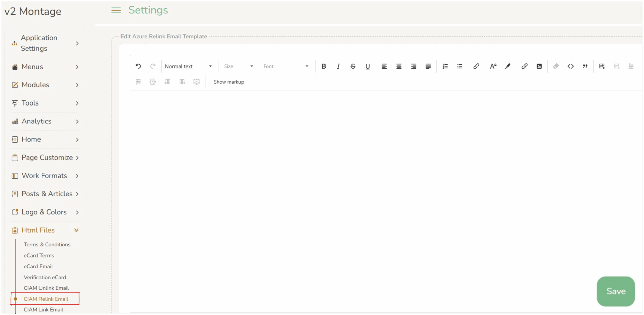Toggle Show markup view
644x315 pixels.
229,82
